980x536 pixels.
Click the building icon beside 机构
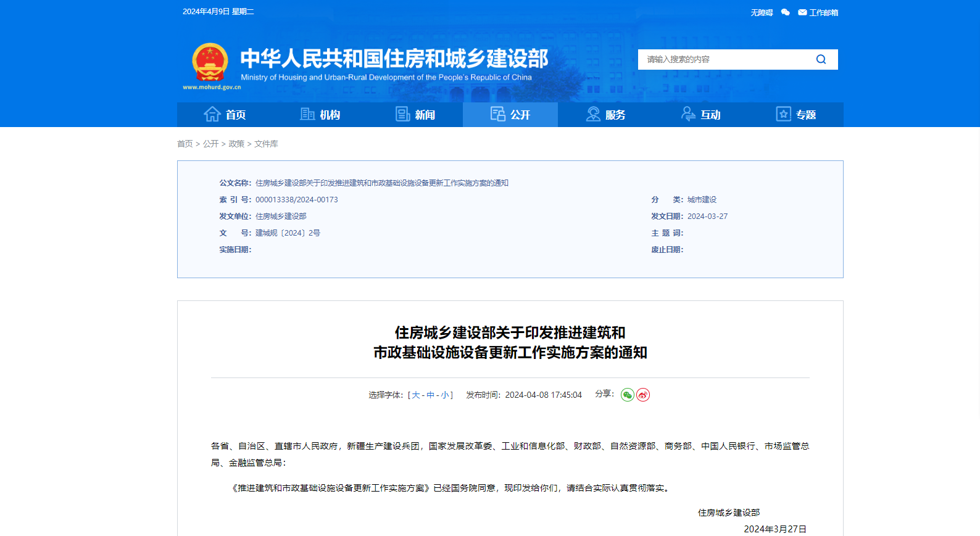coord(307,114)
